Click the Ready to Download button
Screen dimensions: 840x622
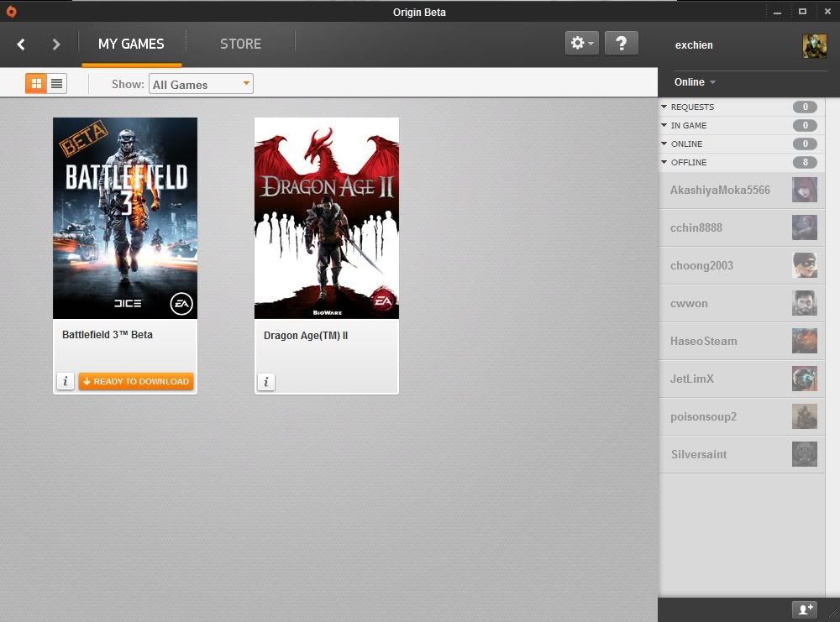(x=136, y=382)
